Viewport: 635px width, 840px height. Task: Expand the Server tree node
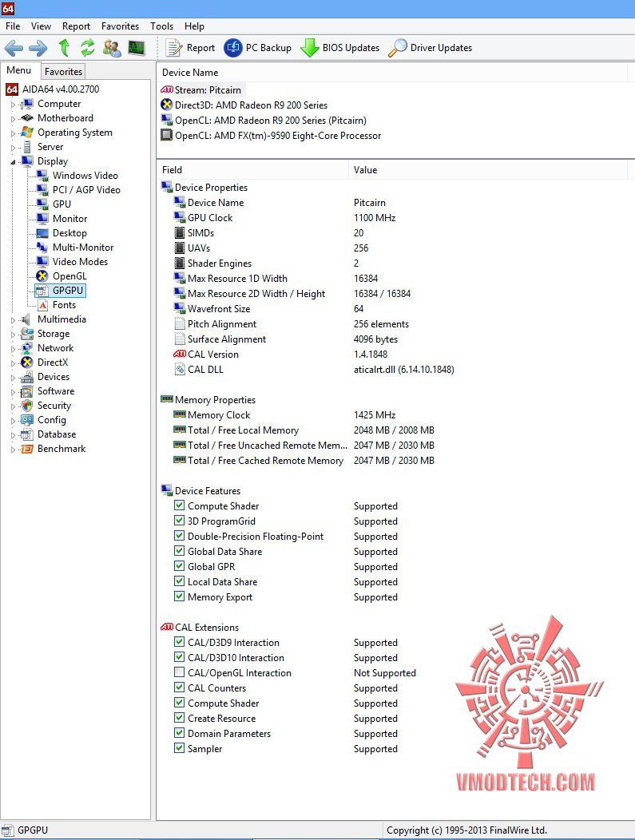pyautogui.click(x=13, y=148)
